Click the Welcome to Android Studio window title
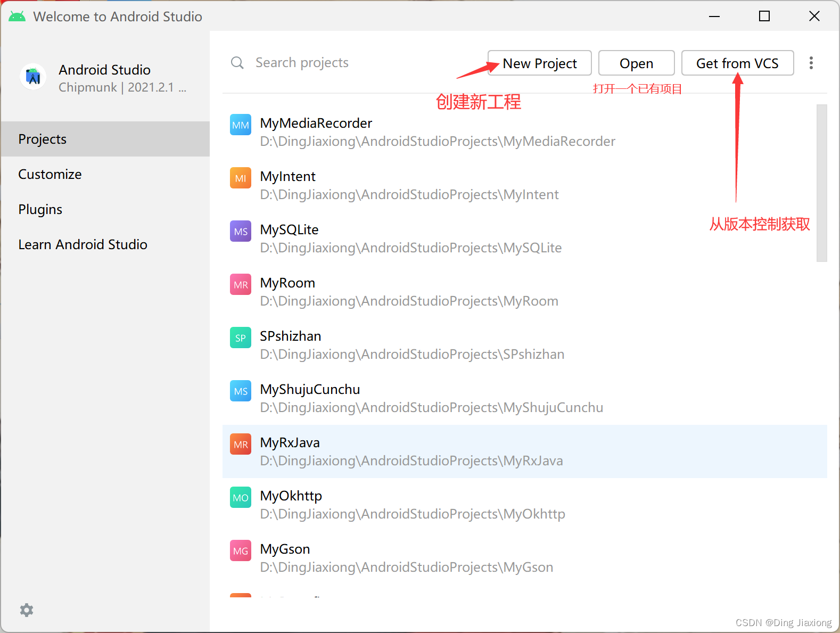840x633 pixels. (118, 17)
